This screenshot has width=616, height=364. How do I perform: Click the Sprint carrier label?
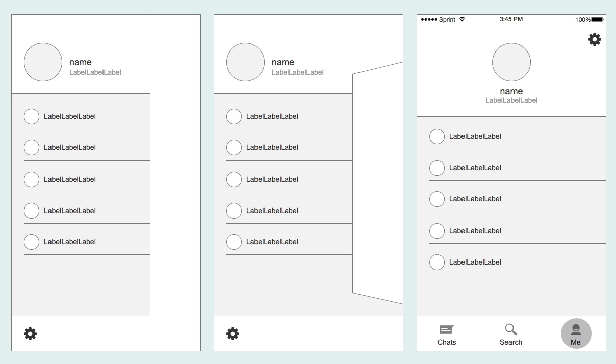pos(447,20)
